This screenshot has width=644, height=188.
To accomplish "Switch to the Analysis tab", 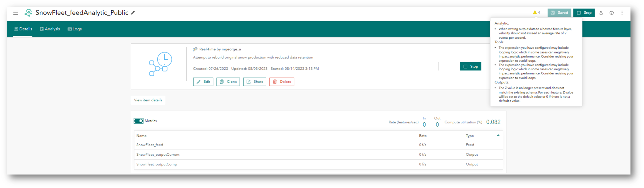I will click(50, 29).
